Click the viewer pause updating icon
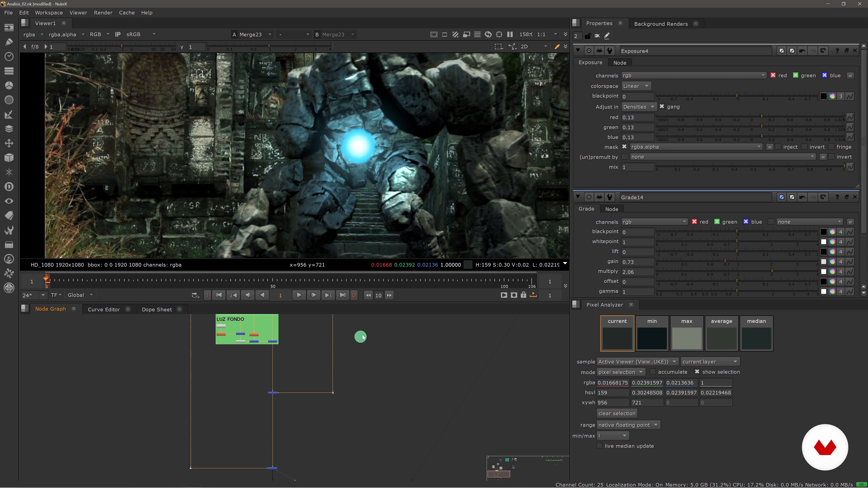 coord(510,34)
